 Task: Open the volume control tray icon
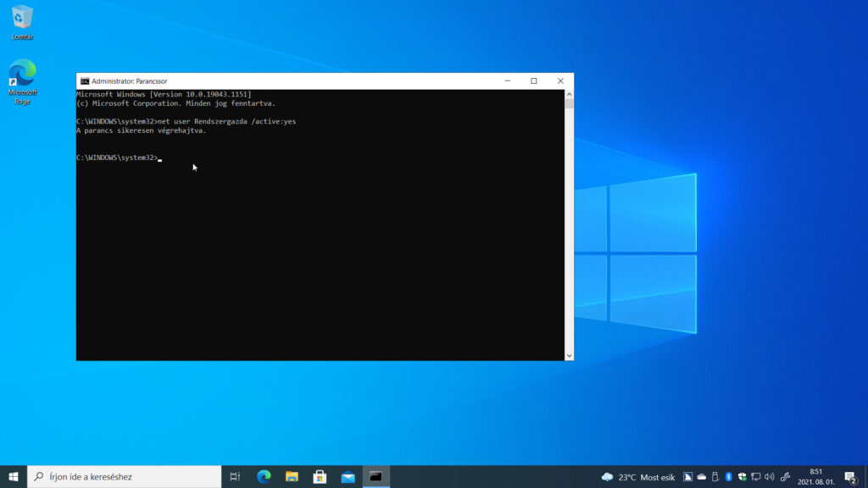tap(770, 477)
